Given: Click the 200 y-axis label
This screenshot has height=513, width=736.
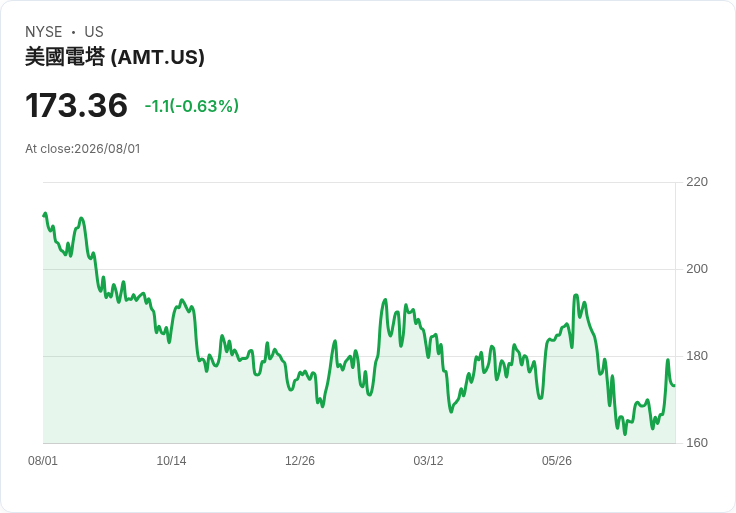Looking at the screenshot, I should pos(697,269).
